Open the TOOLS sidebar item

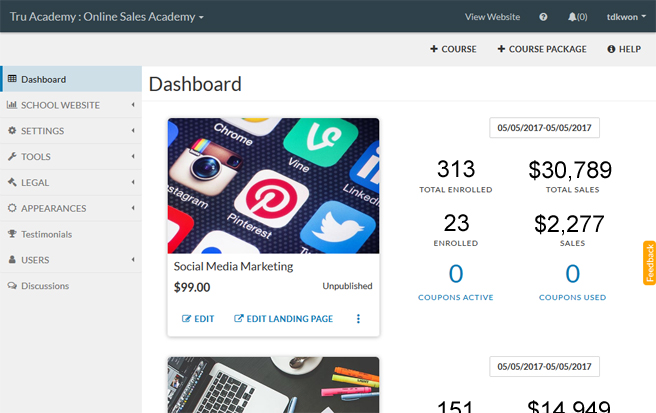click(71, 156)
